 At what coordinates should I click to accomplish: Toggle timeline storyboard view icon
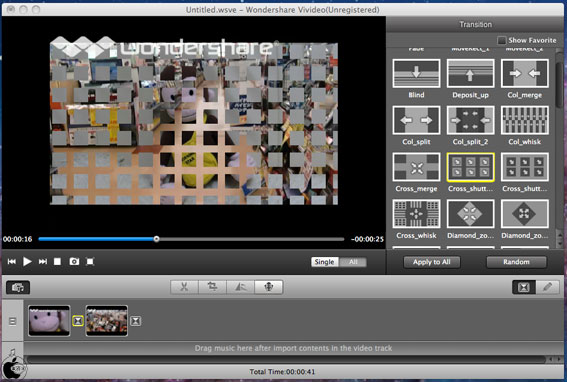pos(12,321)
